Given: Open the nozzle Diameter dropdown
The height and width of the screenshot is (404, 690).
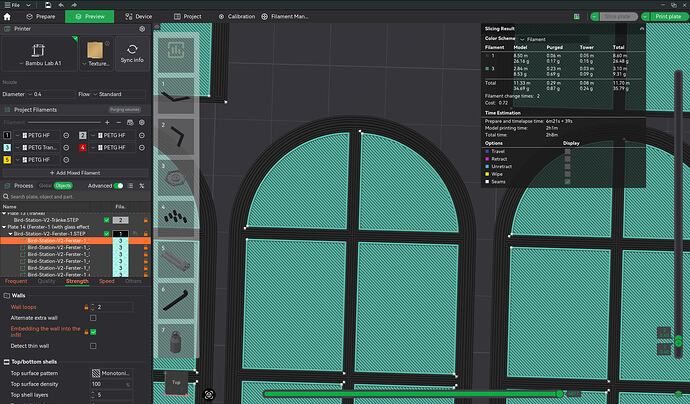Looking at the screenshot, I should click(51, 94).
